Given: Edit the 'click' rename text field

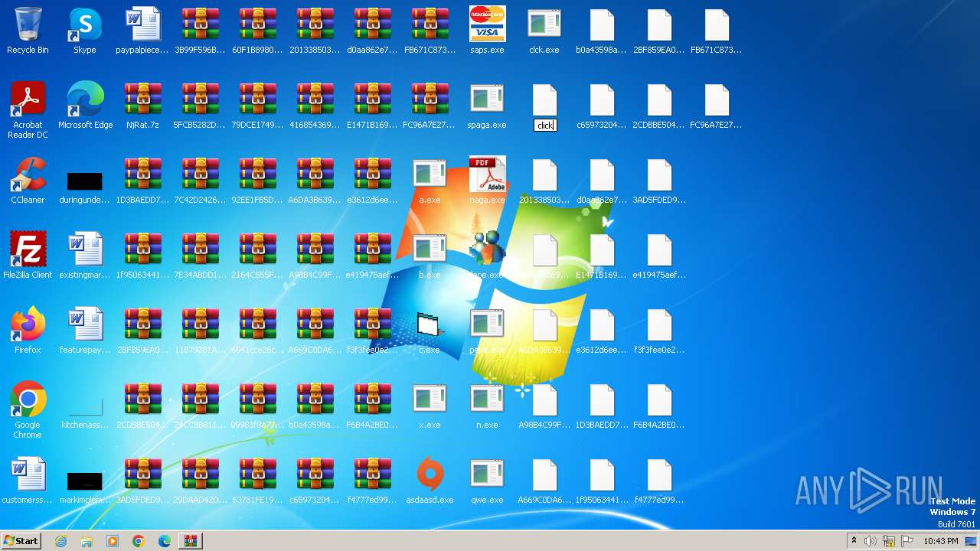Looking at the screenshot, I should pos(545,126).
